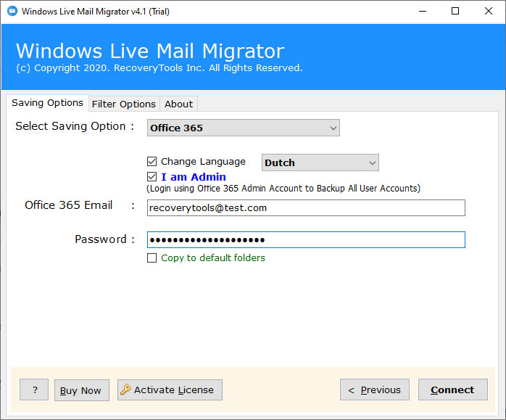Click the Buy Now button
506x420 pixels.
(x=82, y=390)
